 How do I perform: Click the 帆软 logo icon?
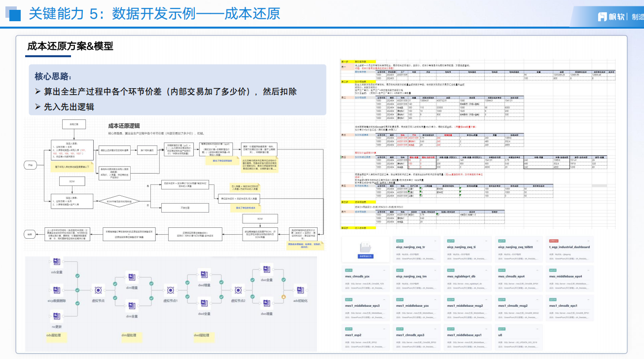(x=602, y=17)
